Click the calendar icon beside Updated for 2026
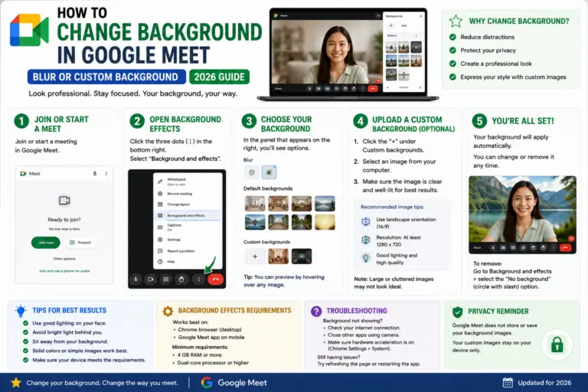 (508, 383)
